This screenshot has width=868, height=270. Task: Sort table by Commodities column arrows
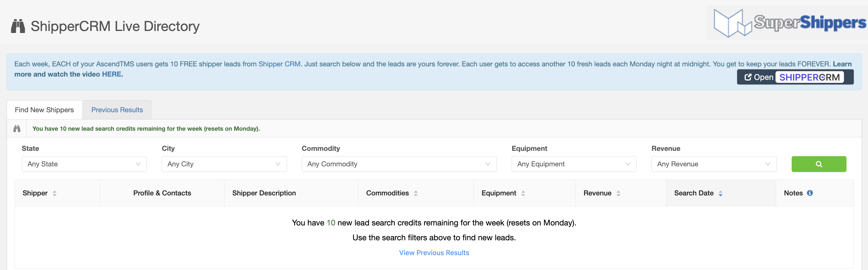[x=416, y=193]
